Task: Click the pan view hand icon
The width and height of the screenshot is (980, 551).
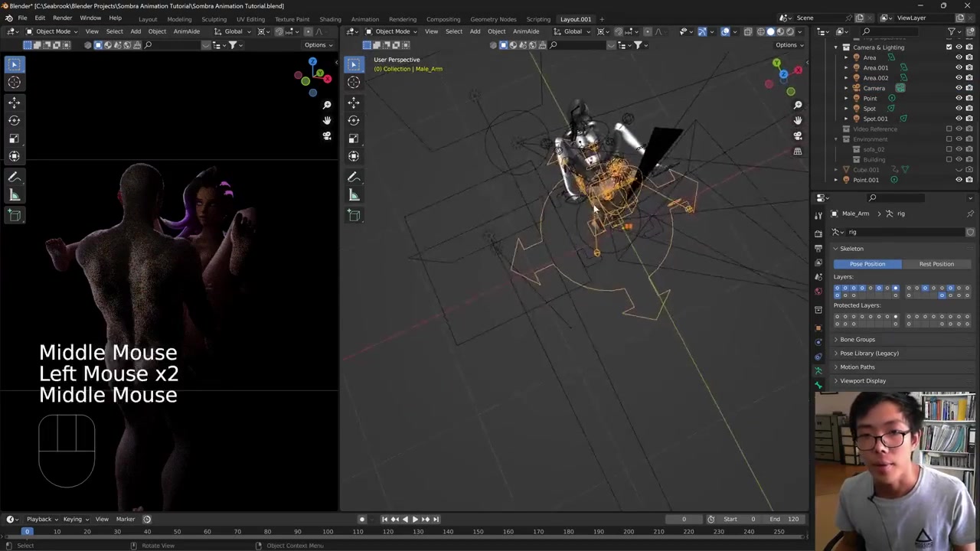Action: coord(797,120)
